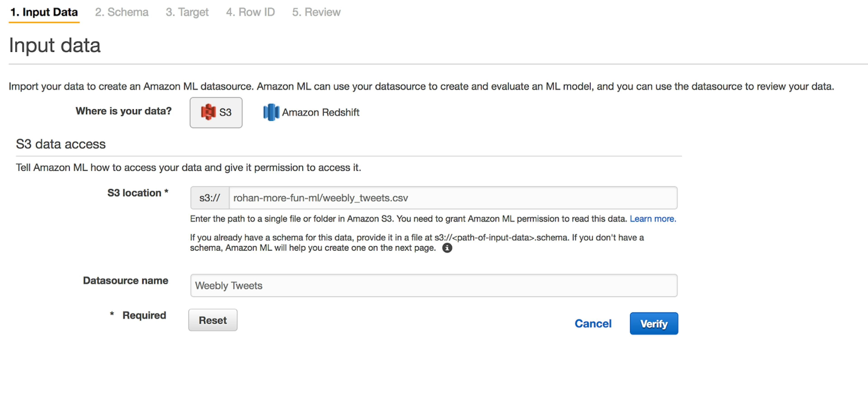Choose Amazon Redshift as data location
Screen dimensions: 868x405
coord(311,112)
